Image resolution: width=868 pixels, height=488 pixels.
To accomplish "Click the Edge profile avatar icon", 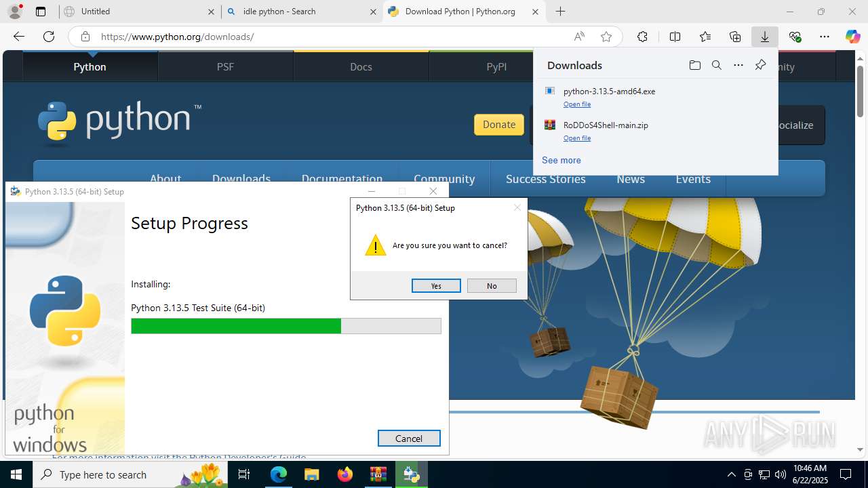I will 15,12.
